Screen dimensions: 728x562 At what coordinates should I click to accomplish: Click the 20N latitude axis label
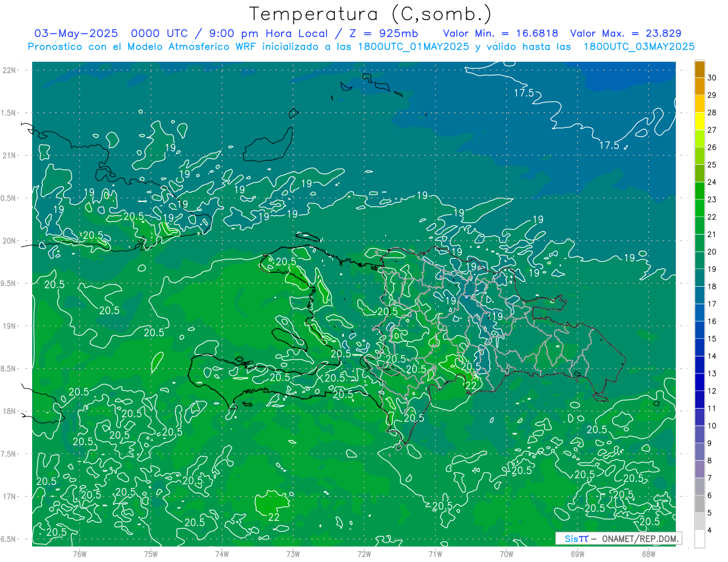[9, 241]
